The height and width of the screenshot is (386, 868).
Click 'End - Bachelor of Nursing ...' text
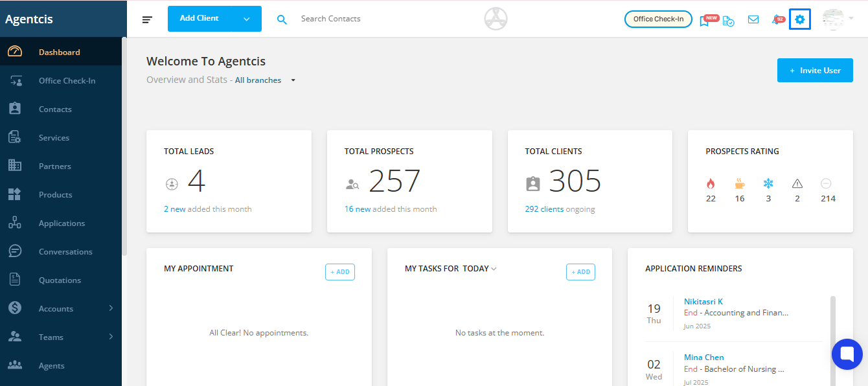[735, 369]
